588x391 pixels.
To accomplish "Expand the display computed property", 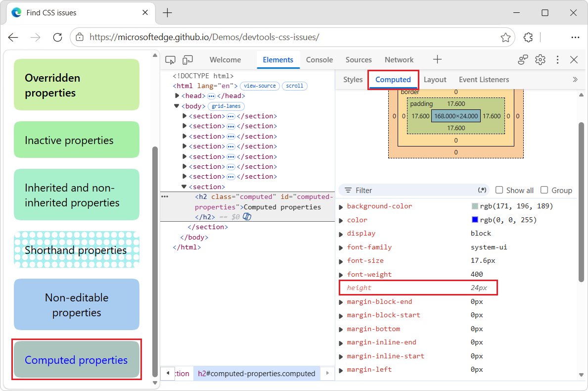I will (341, 234).
